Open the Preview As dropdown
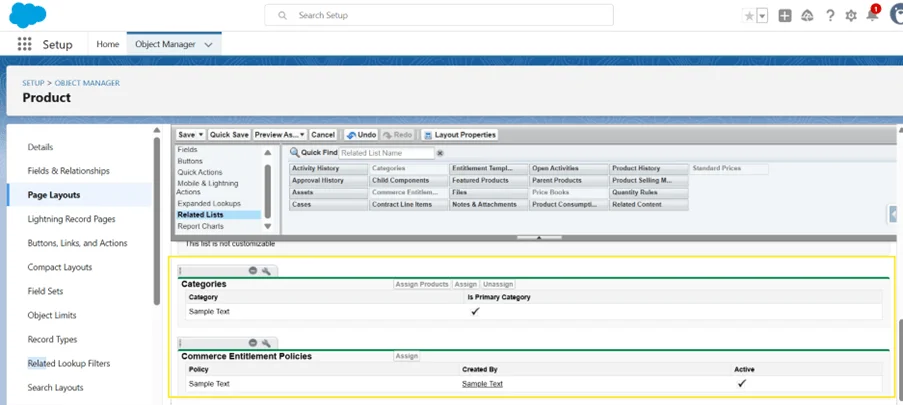The width and height of the screenshot is (903, 405). pos(280,134)
